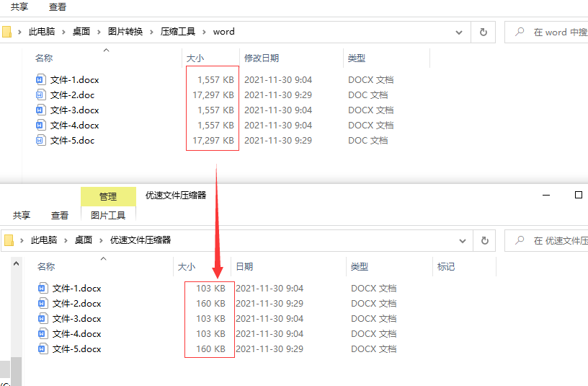The height and width of the screenshot is (386, 588).
Task: Expand chevron after 桌面 in word window
Action: point(99,32)
